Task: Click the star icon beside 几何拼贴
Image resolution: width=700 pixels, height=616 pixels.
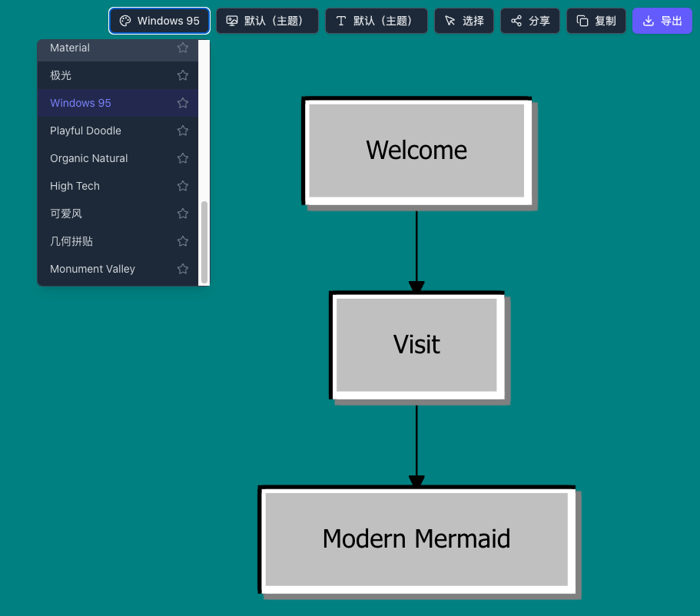Action: pyautogui.click(x=182, y=241)
